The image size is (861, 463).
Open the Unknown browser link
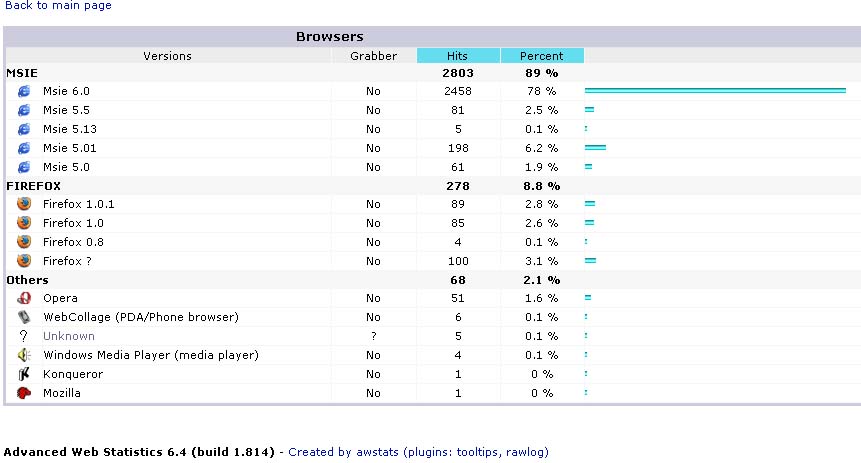coord(69,336)
